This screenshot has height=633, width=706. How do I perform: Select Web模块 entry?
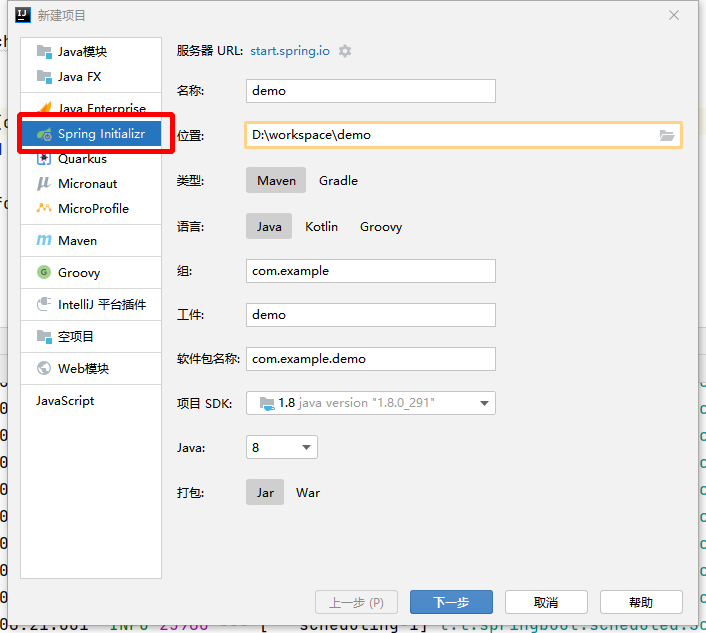coord(91,368)
